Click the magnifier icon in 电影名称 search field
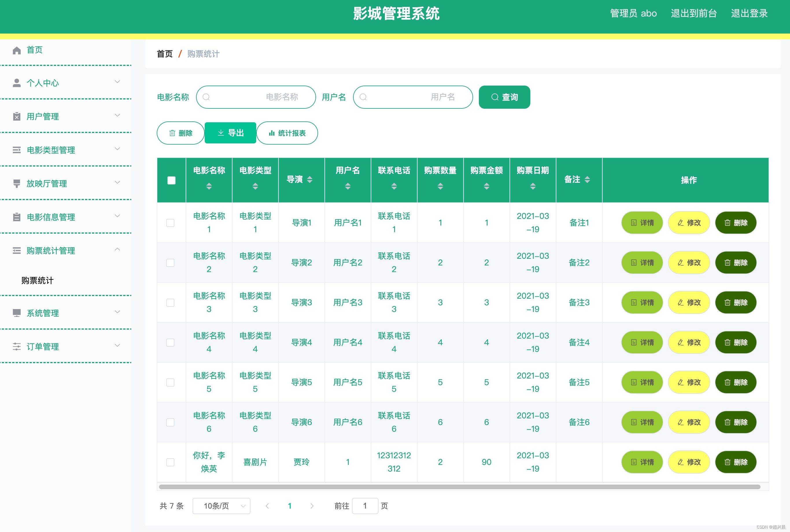790x532 pixels. [206, 97]
